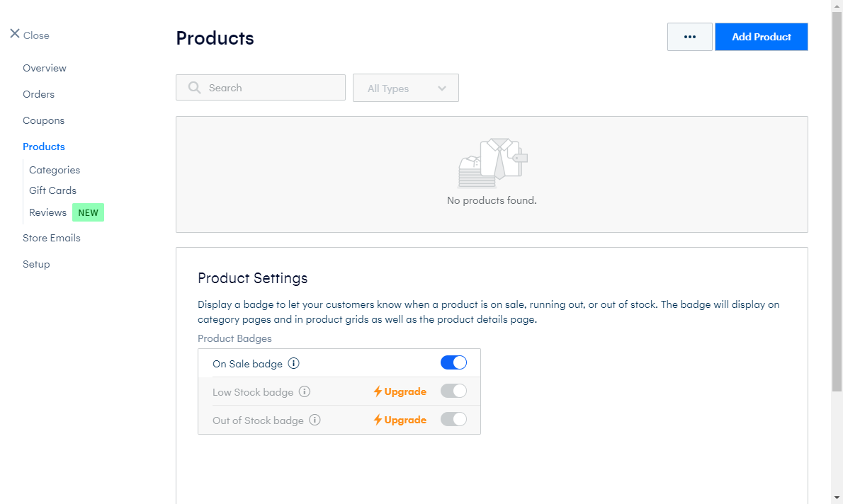Open the All Types dropdown
This screenshot has height=504, width=843.
[x=405, y=88]
